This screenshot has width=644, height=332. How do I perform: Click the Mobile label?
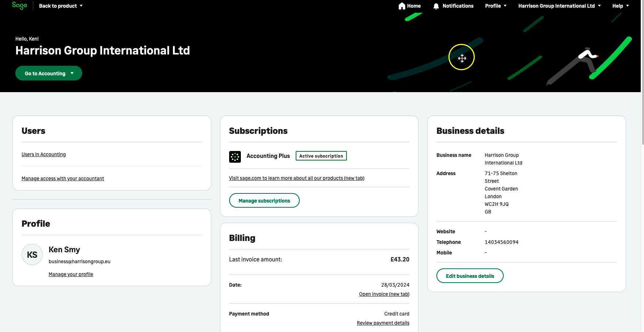[x=444, y=253]
